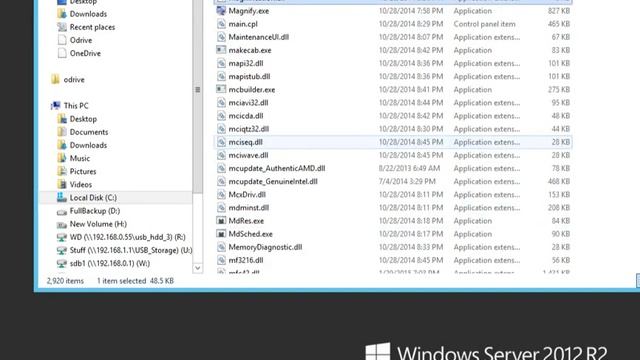
Task: Click the 7/4/2014 3:29 PM date cell
Action: 407,181
